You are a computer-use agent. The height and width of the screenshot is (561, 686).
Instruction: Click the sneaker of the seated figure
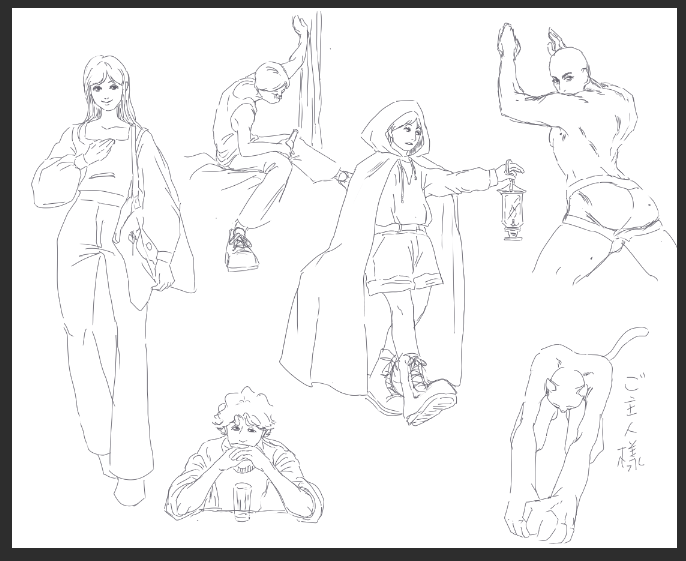point(241,251)
